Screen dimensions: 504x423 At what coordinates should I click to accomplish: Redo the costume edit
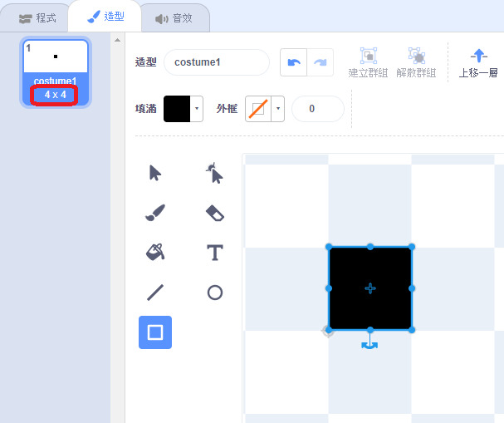tap(321, 62)
